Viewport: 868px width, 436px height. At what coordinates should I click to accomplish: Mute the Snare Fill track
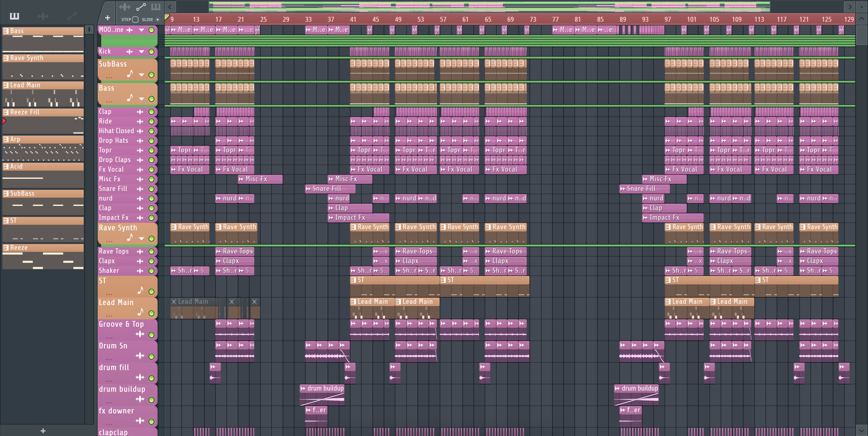click(152, 189)
